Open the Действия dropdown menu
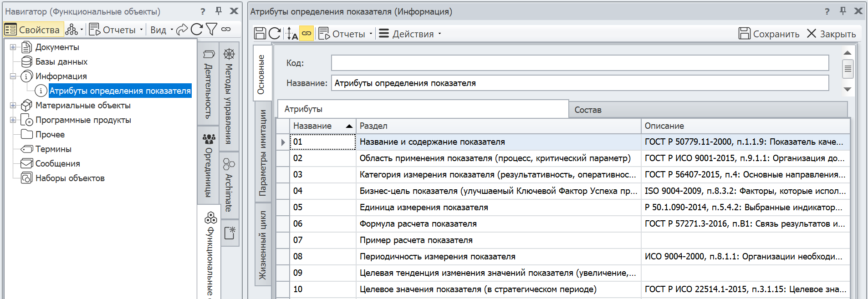 click(410, 34)
